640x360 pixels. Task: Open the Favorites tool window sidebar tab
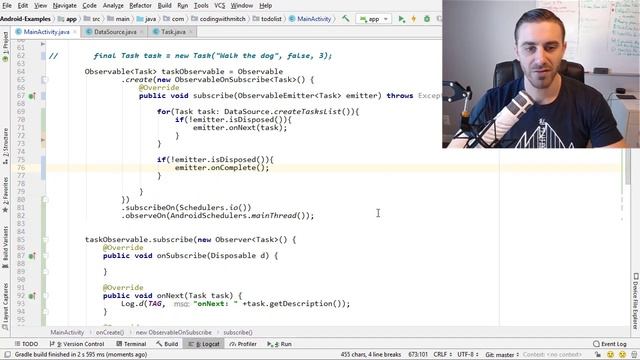pos(5,194)
